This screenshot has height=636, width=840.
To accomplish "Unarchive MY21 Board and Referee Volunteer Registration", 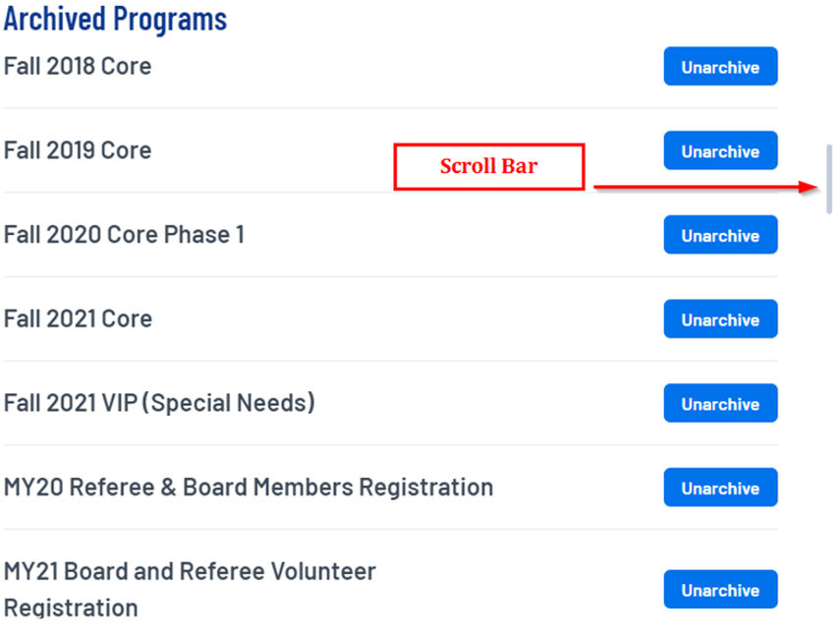I will click(x=720, y=590).
